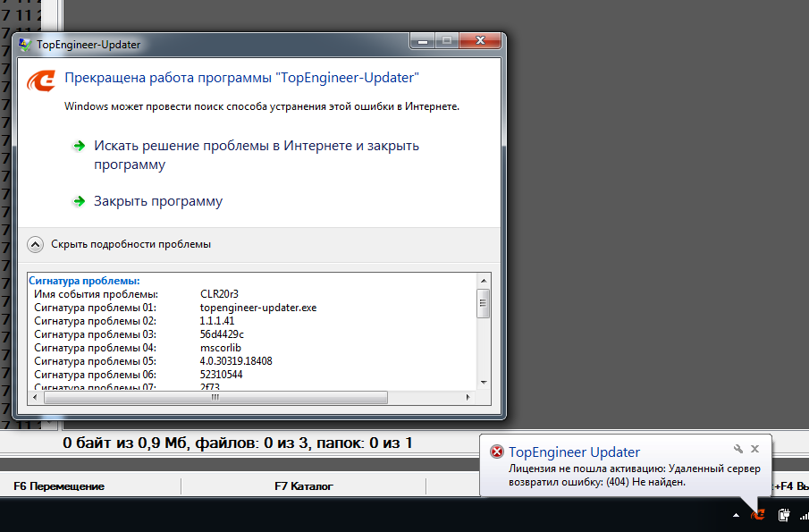The height and width of the screenshot is (532, 809).
Task: Select the value "mscorlib"
Action: coord(220,348)
